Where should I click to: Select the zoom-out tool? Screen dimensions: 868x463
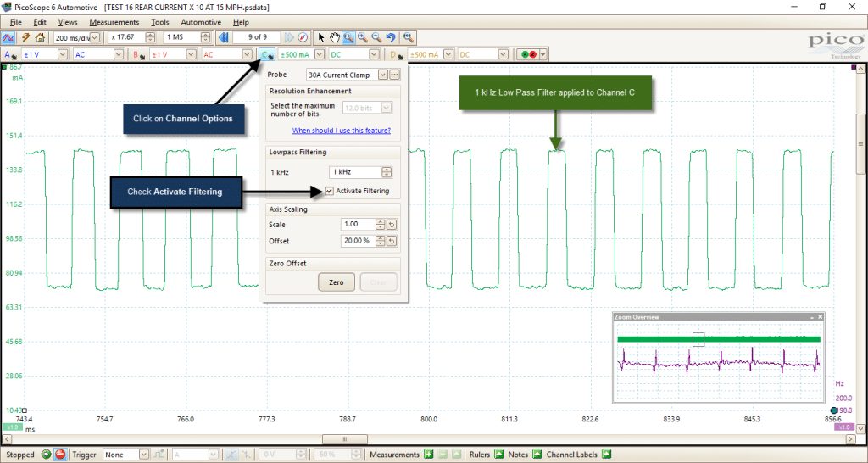[376, 37]
